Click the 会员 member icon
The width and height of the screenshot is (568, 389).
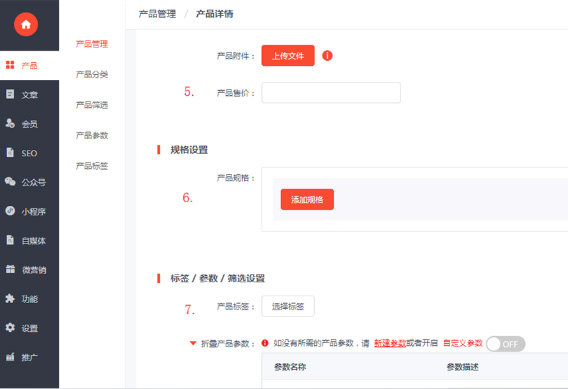[x=10, y=123]
